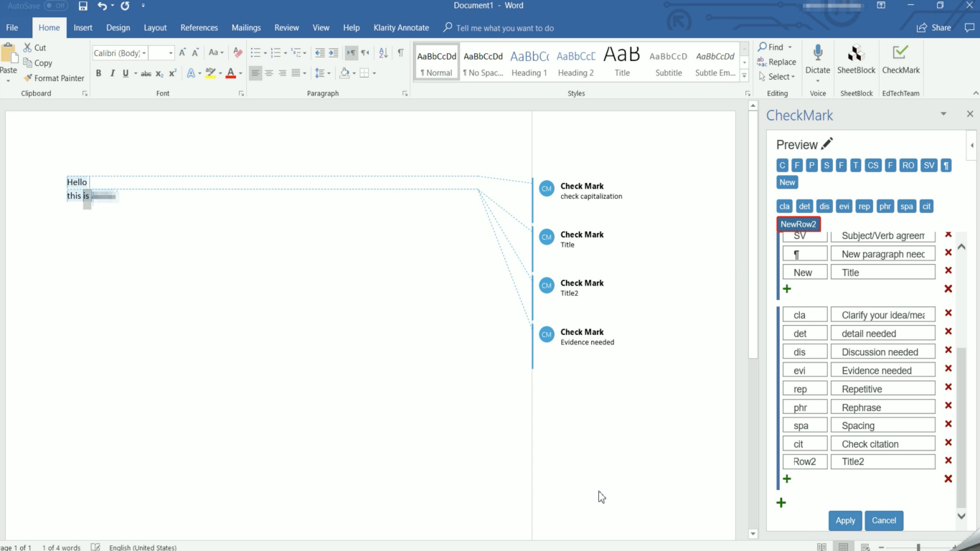Toggle bold formatting
The image size is (980, 551).
[x=98, y=73]
